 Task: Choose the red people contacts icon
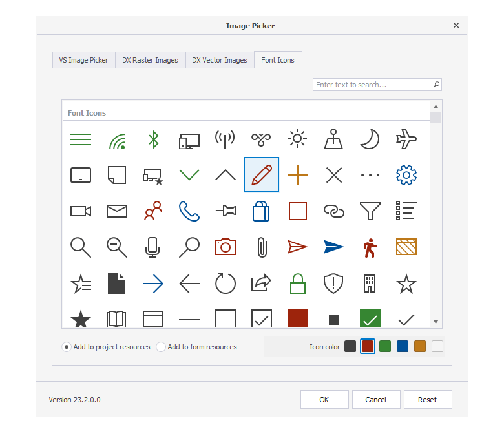coord(153,211)
